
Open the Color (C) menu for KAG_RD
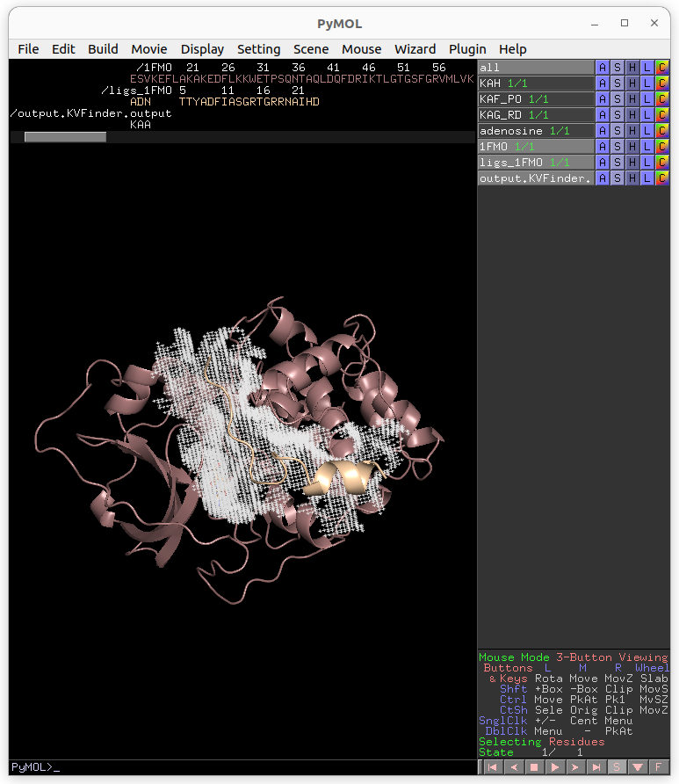click(x=662, y=115)
